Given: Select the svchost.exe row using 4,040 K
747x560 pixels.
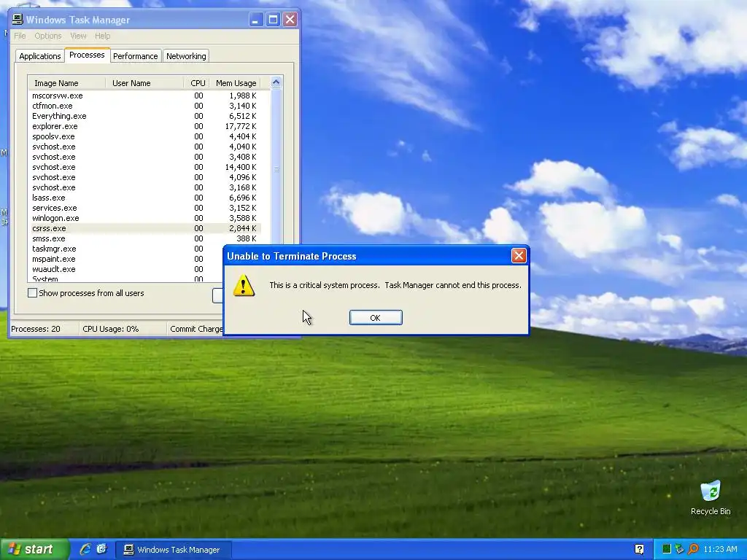Looking at the screenshot, I should tap(145, 147).
